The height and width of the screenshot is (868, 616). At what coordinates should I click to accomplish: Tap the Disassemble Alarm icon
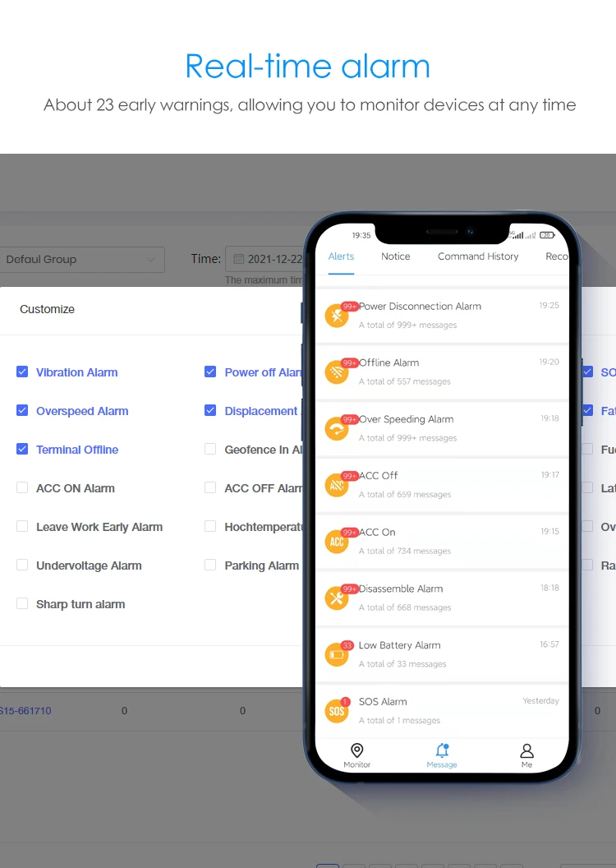pyautogui.click(x=337, y=598)
